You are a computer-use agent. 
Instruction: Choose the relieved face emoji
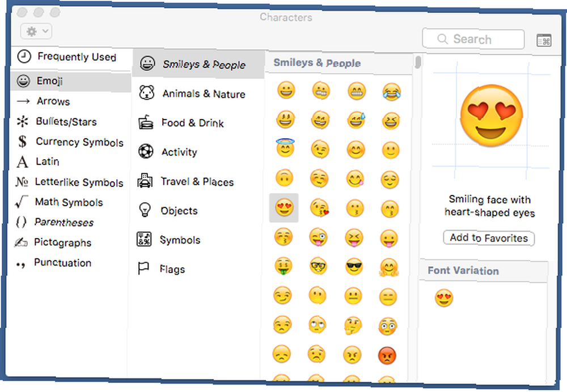coord(390,180)
